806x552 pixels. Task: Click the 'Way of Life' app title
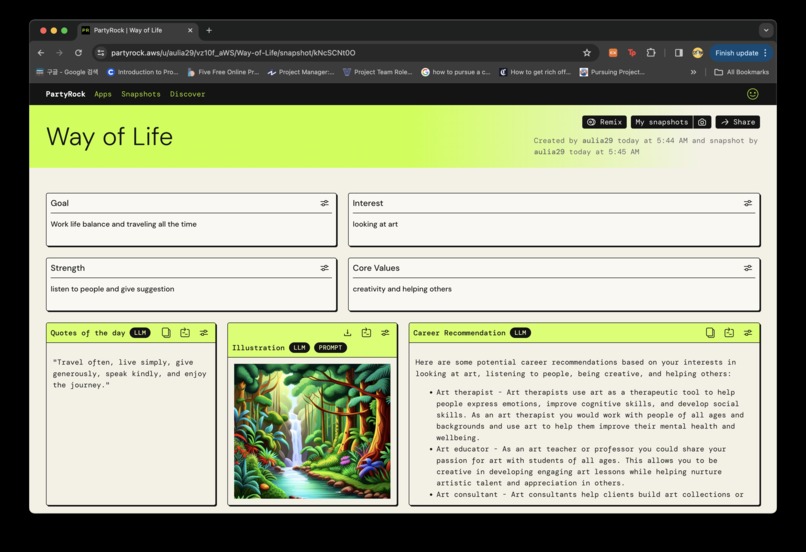coord(109,137)
